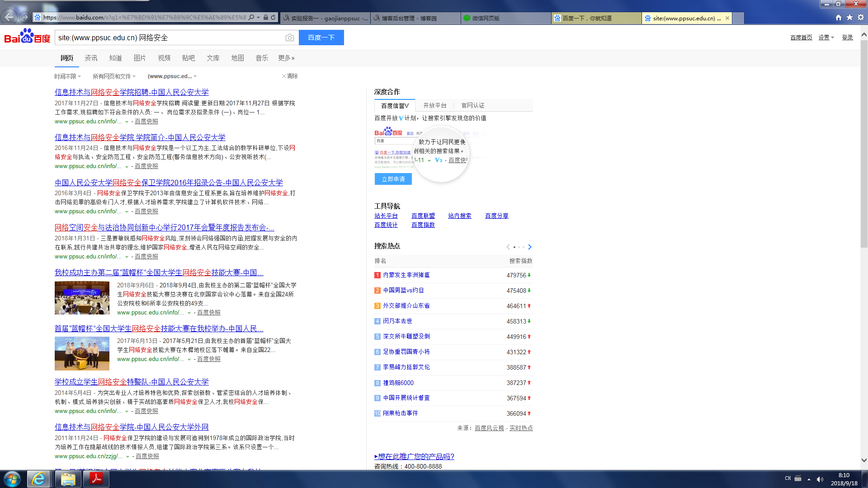Image resolution: width=868 pixels, height=488 pixels.
Task: Click the 蓝帽杯 conference hall result thumbnail
Action: pos(82,297)
